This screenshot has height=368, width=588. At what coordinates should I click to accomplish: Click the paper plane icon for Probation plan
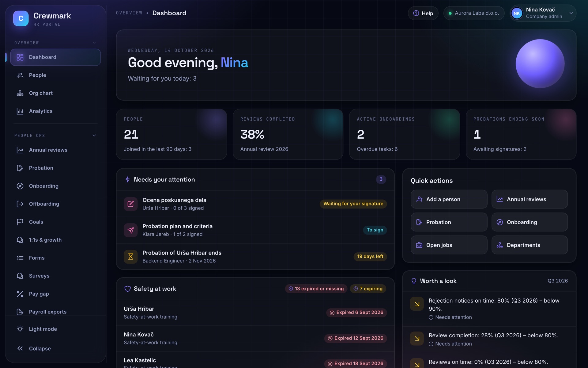130,230
